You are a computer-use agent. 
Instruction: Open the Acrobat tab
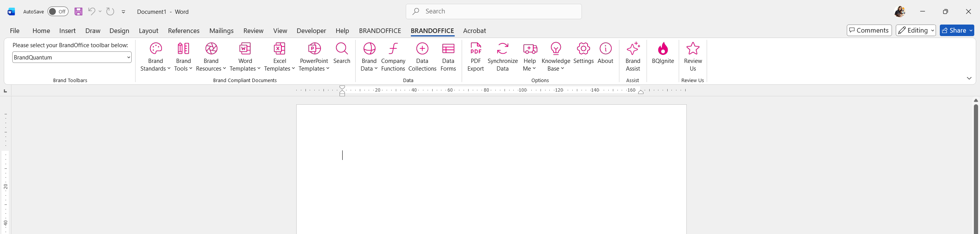(474, 31)
